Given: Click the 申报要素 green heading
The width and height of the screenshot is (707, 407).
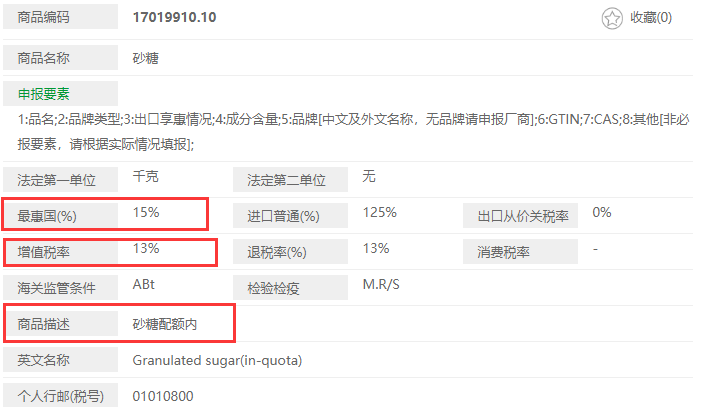Looking at the screenshot, I should [43, 94].
